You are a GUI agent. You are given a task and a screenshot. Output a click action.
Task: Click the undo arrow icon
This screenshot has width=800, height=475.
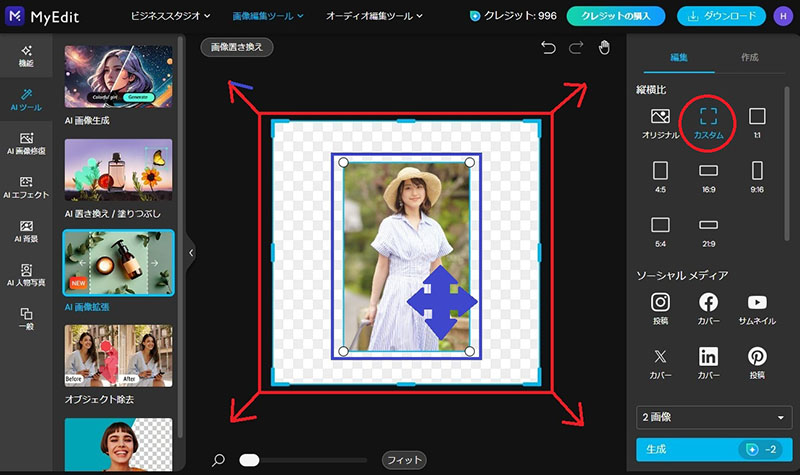click(548, 48)
